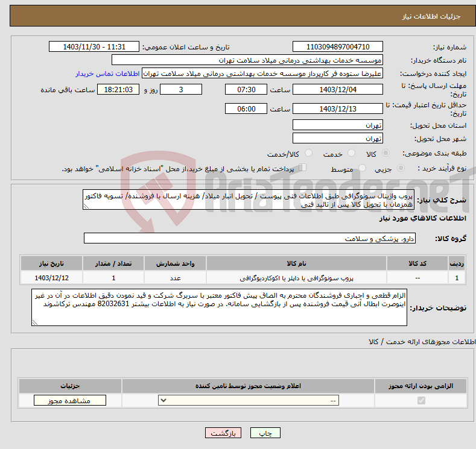The image size is (476, 449).
Task: Toggle the الزامی بودن ارائه مجوز checkbox
Action: [x=421, y=401]
